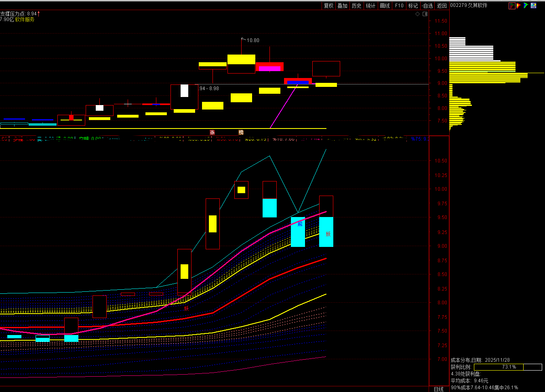The image size is (545, 392).
Task: Select the 日线 daily period tab
Action: 439,389
